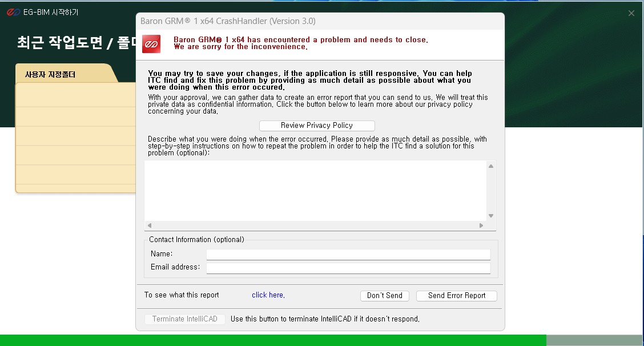The width and height of the screenshot is (644, 346).
Task: Click the red Baron GRM crash icon
Action: pyautogui.click(x=151, y=44)
